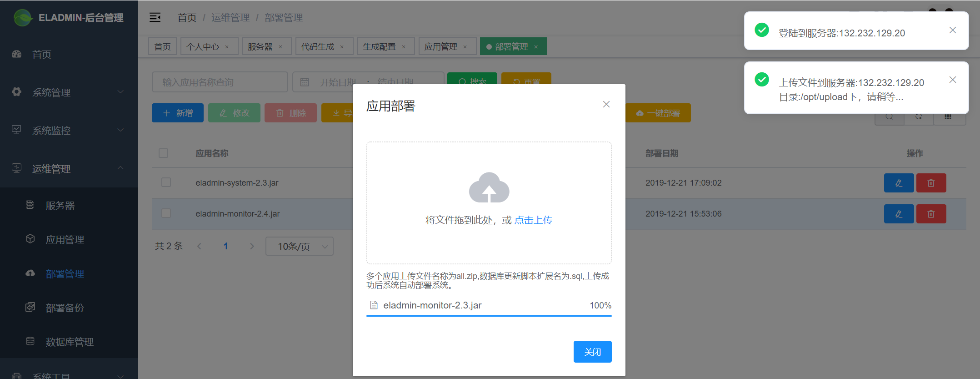This screenshot has width=980, height=379.
Task: Click the 系统管理 gear icon
Action: 16,92
